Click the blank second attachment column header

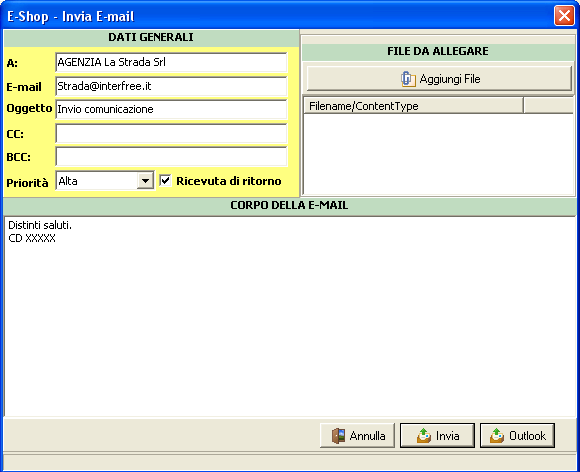[x=548, y=106]
